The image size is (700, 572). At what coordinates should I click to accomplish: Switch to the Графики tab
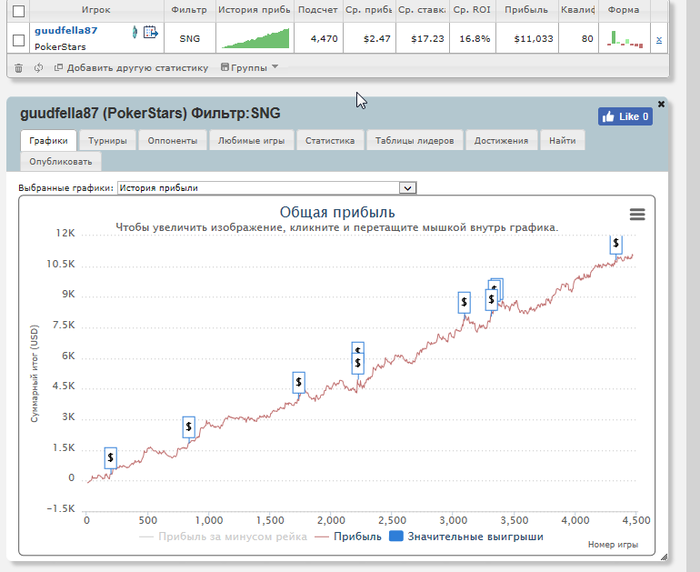48,141
